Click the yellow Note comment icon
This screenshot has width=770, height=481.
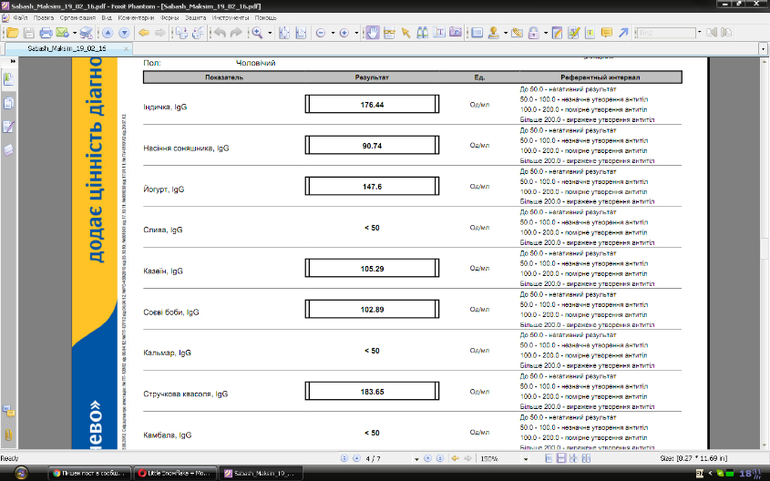[x=606, y=33]
